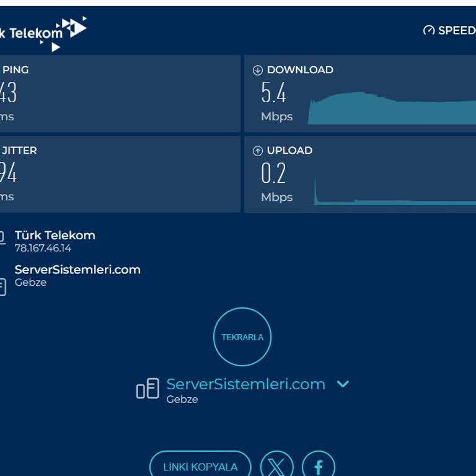476x476 pixels.
Task: Click the UPLOAD label
Action: 289,151
